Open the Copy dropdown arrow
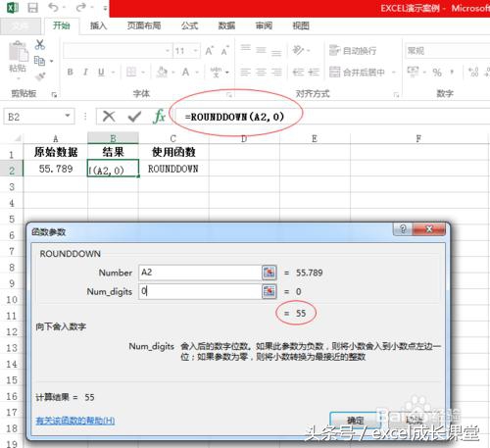Viewport: 490px width, 448px height. 52,61
